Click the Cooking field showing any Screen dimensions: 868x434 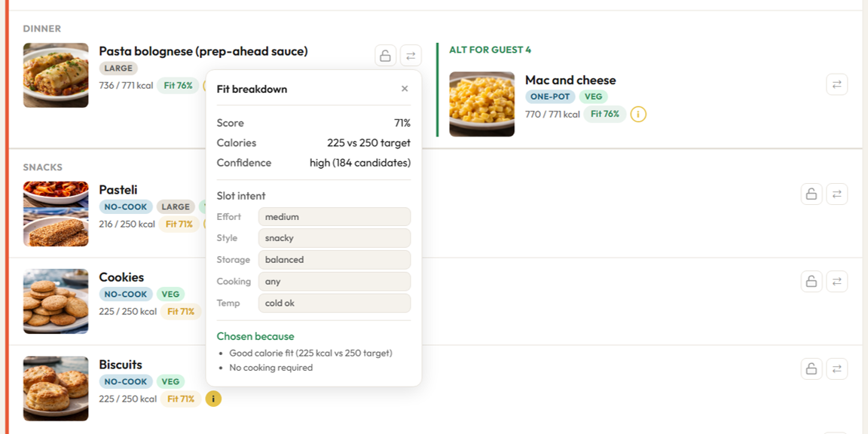coord(335,282)
